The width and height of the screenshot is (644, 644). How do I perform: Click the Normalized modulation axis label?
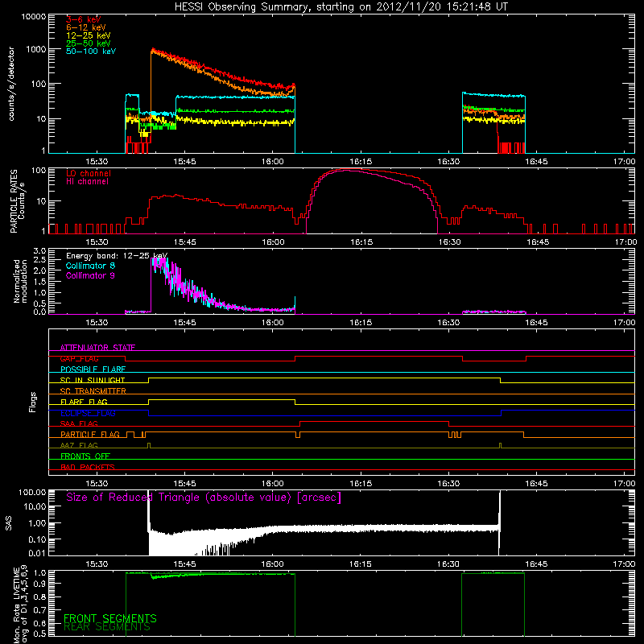21,281
